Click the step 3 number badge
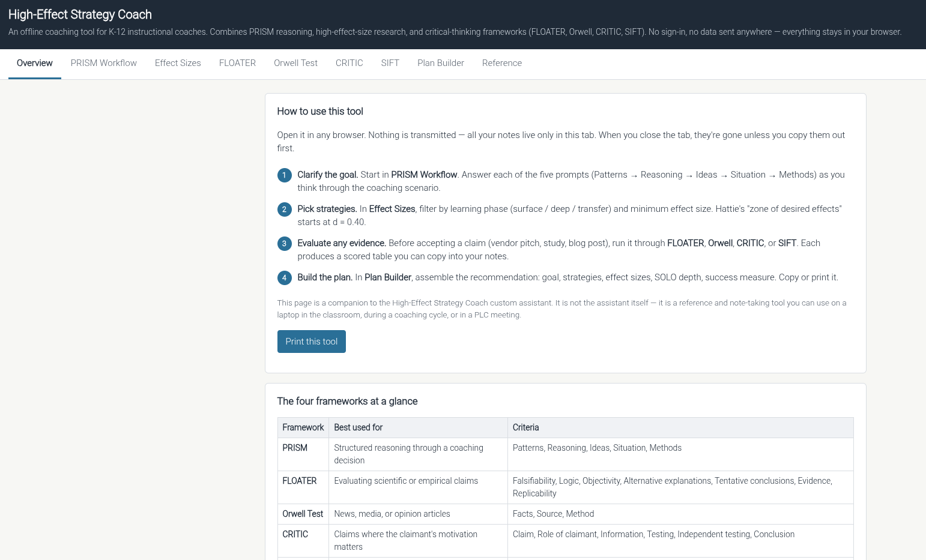Viewport: 926px width, 560px height. [284, 244]
